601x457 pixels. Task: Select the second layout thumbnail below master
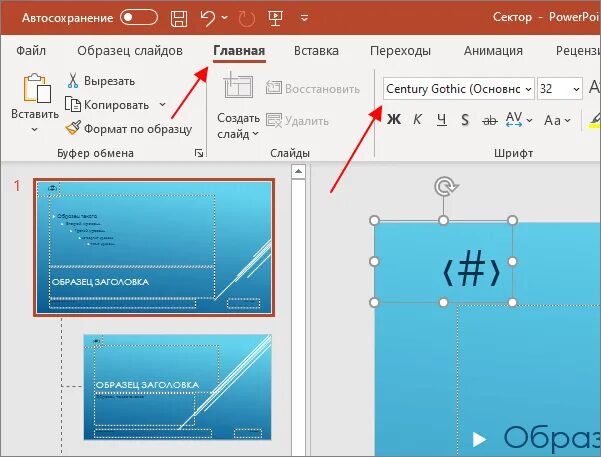tap(177, 387)
